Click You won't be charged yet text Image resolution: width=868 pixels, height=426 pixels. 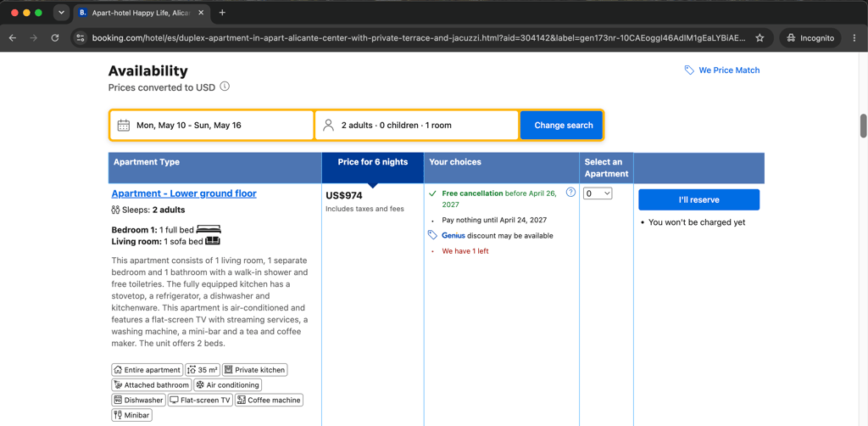point(697,222)
